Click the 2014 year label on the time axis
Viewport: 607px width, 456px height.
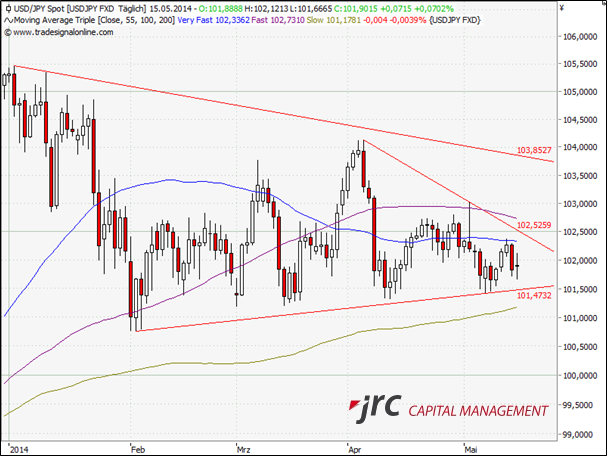[16, 448]
